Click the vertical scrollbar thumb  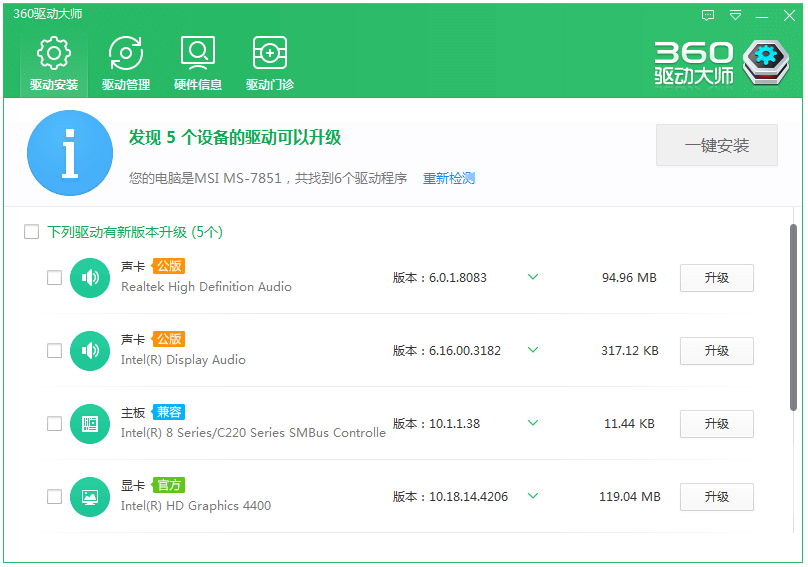pos(793,316)
